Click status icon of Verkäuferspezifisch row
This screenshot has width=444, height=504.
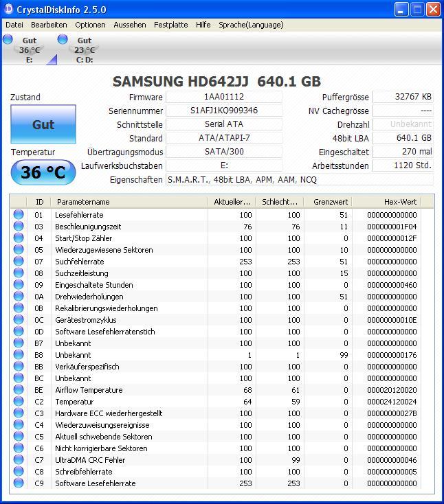tap(19, 366)
